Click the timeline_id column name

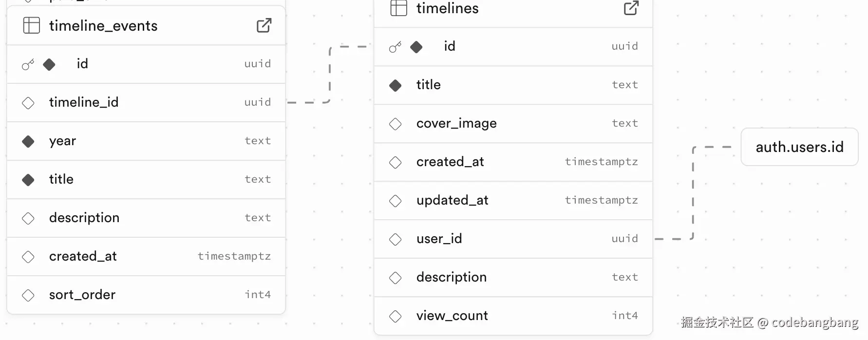point(84,102)
